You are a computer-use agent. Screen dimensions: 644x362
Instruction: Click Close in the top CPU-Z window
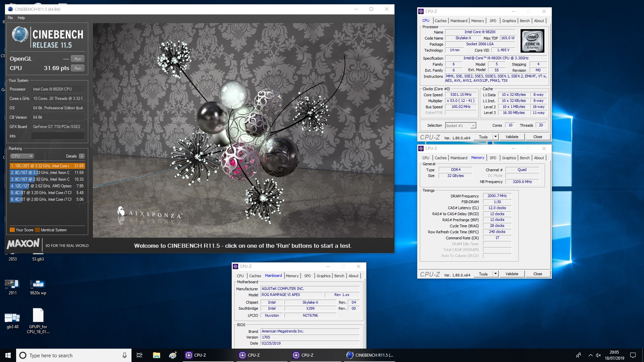pyautogui.click(x=538, y=137)
